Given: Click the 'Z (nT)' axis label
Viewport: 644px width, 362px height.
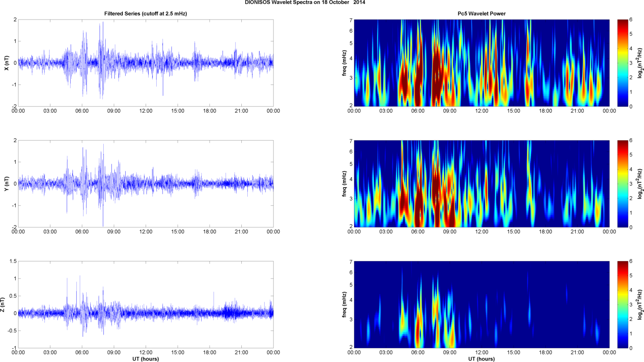Looking at the screenshot, I should click(3, 305).
